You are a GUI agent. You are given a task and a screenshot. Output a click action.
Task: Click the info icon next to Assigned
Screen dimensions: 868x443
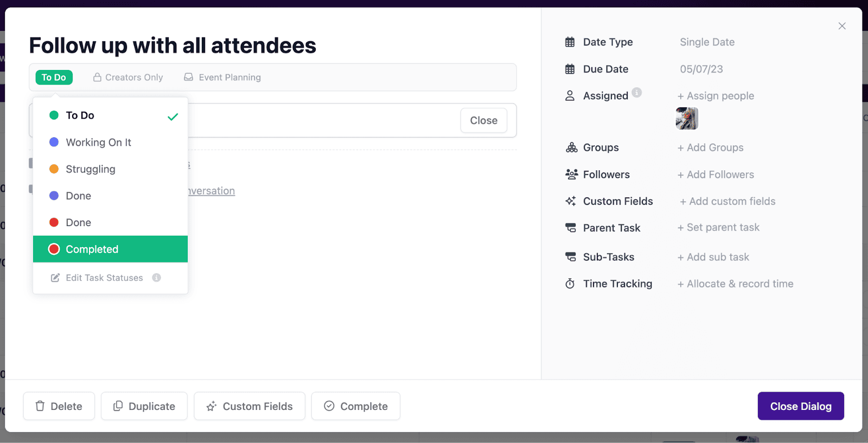tap(637, 93)
